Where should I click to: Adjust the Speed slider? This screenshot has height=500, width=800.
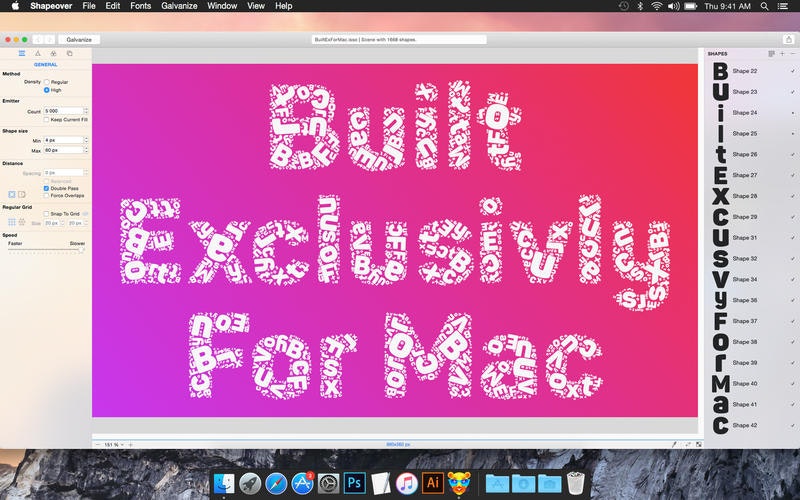[x=46, y=250]
